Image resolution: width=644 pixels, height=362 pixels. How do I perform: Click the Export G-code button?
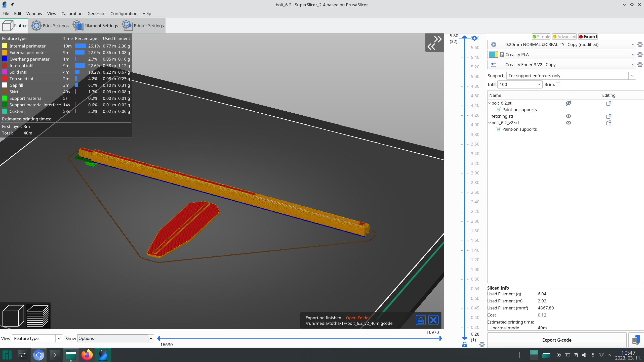click(x=556, y=340)
